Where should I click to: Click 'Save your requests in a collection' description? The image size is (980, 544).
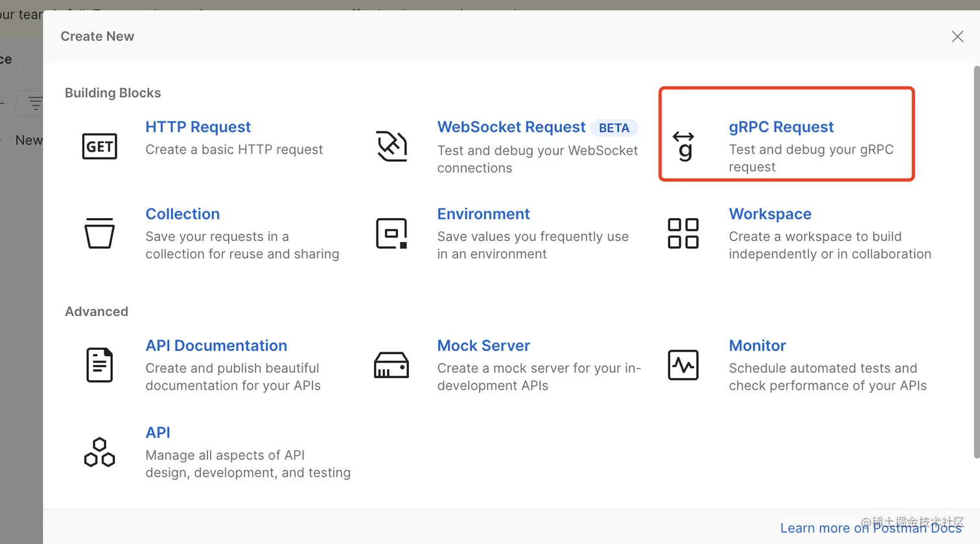(x=242, y=245)
